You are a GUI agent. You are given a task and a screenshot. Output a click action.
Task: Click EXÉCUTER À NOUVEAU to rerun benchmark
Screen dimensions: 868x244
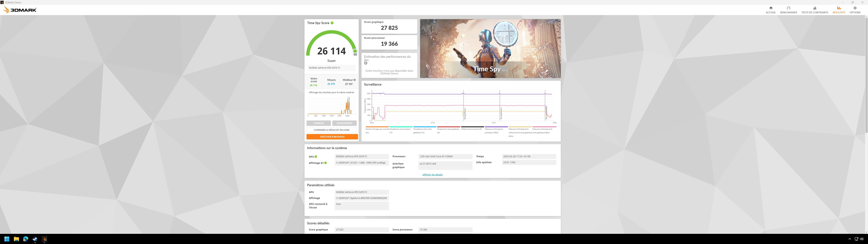click(x=332, y=137)
